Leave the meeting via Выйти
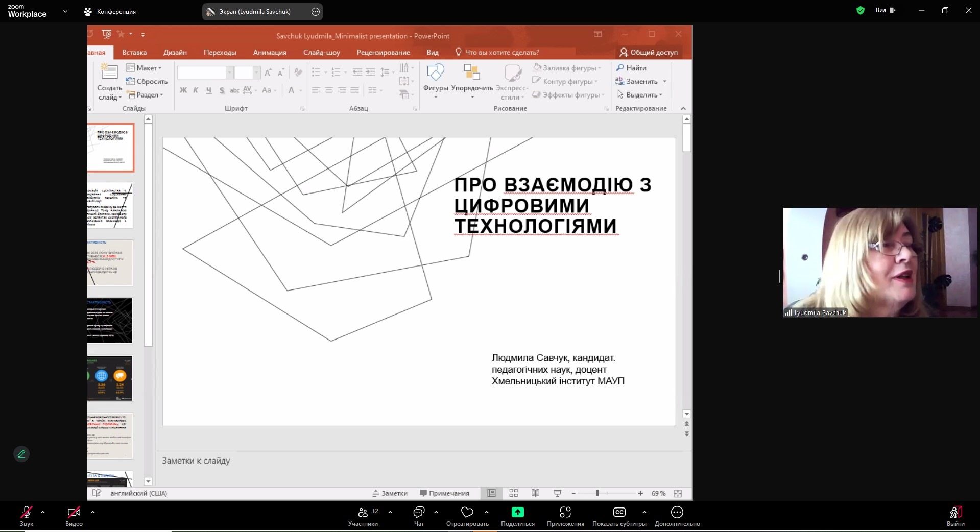980x532 pixels. 955,513
